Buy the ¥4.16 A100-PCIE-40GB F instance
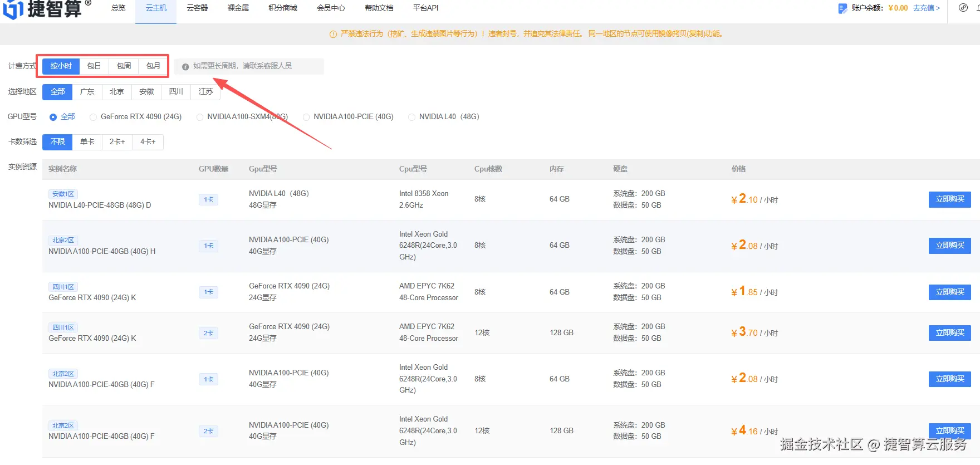 click(949, 431)
